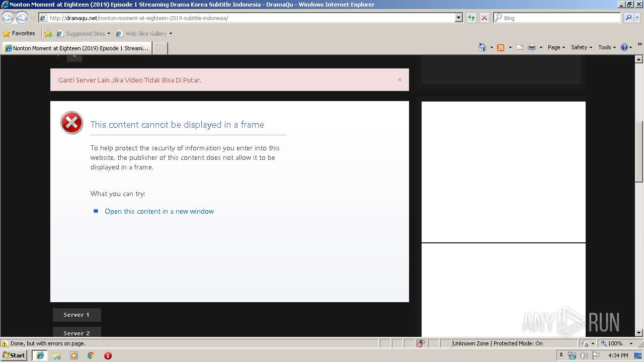
Task: Open the media player taskbar icon
Action: coord(74,355)
